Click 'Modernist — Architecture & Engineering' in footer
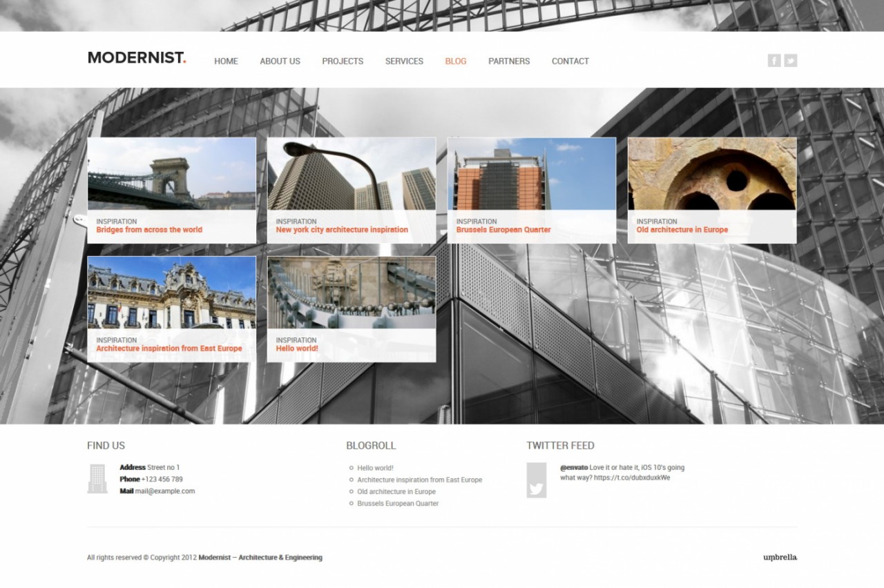The height and width of the screenshot is (588, 884). coord(260,558)
